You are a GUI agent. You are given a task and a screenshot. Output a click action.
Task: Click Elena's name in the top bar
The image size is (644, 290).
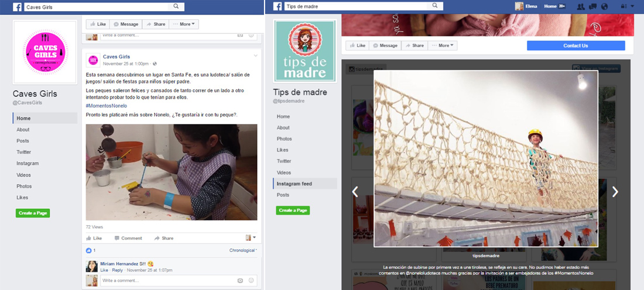pyautogui.click(x=531, y=6)
